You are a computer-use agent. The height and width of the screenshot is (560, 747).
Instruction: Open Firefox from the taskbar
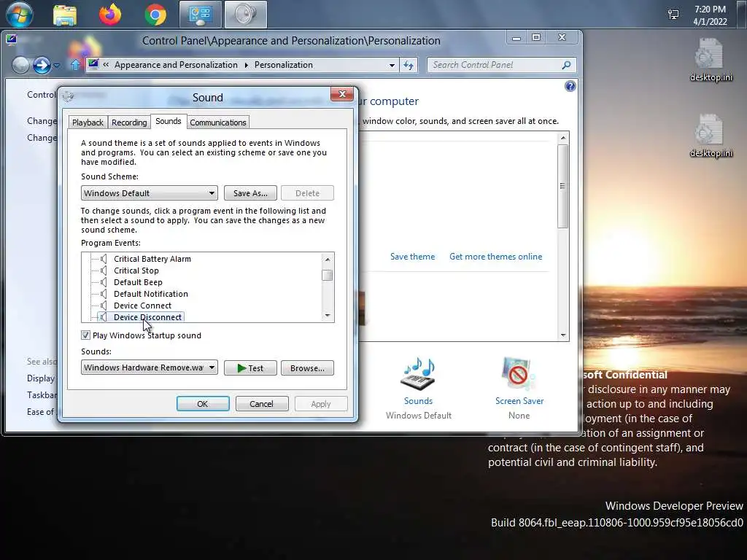[110, 15]
